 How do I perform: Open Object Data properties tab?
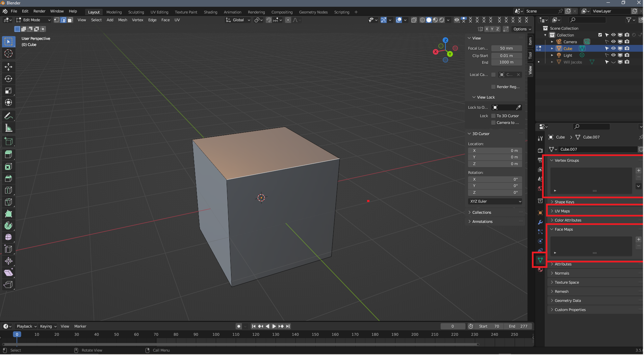point(540,260)
